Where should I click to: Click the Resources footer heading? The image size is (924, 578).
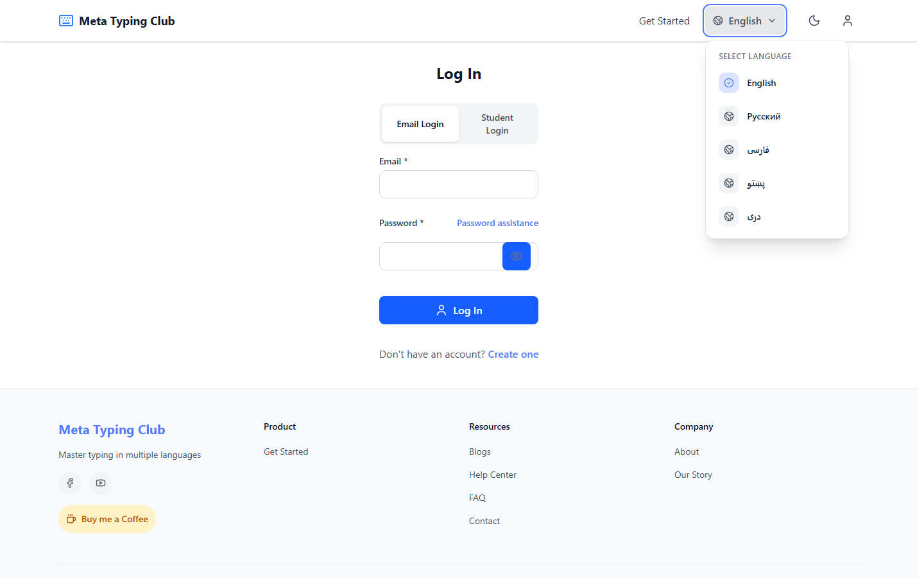click(x=490, y=426)
